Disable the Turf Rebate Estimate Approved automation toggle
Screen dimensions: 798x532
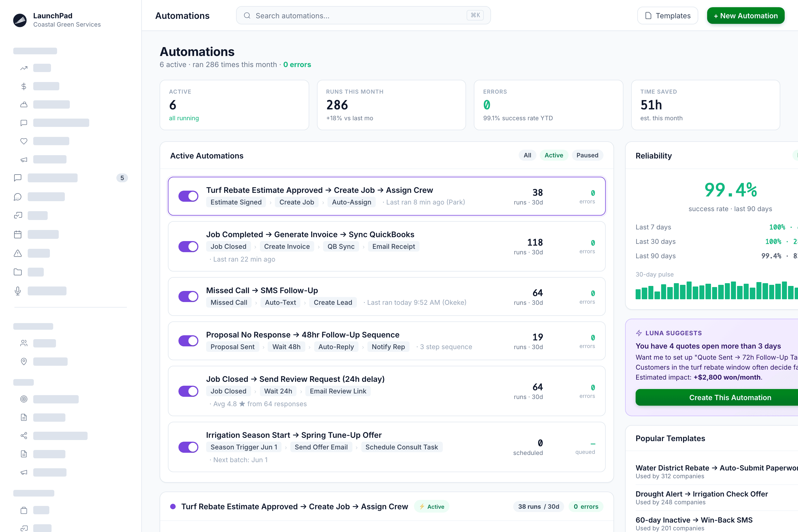[x=188, y=196]
